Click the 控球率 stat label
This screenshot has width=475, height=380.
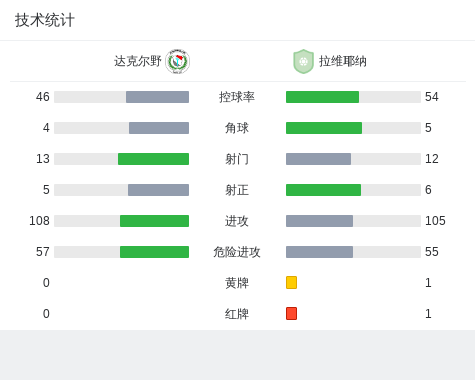(x=237, y=97)
